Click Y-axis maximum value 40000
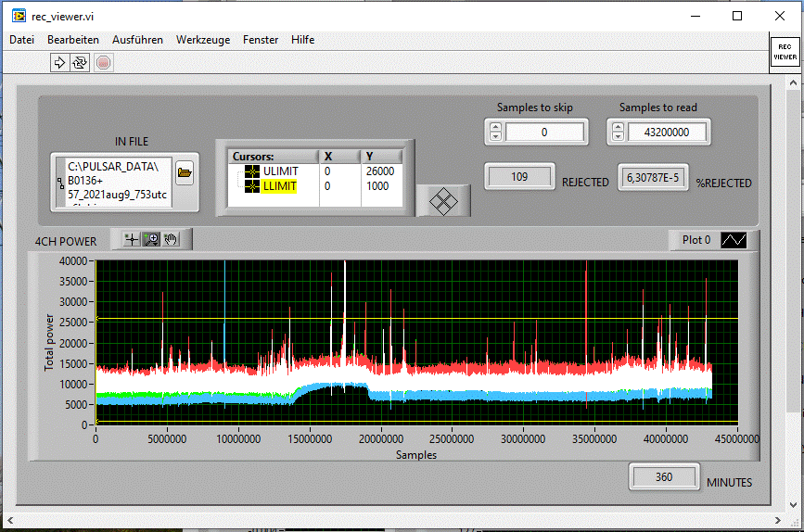804x532 pixels. (73, 260)
